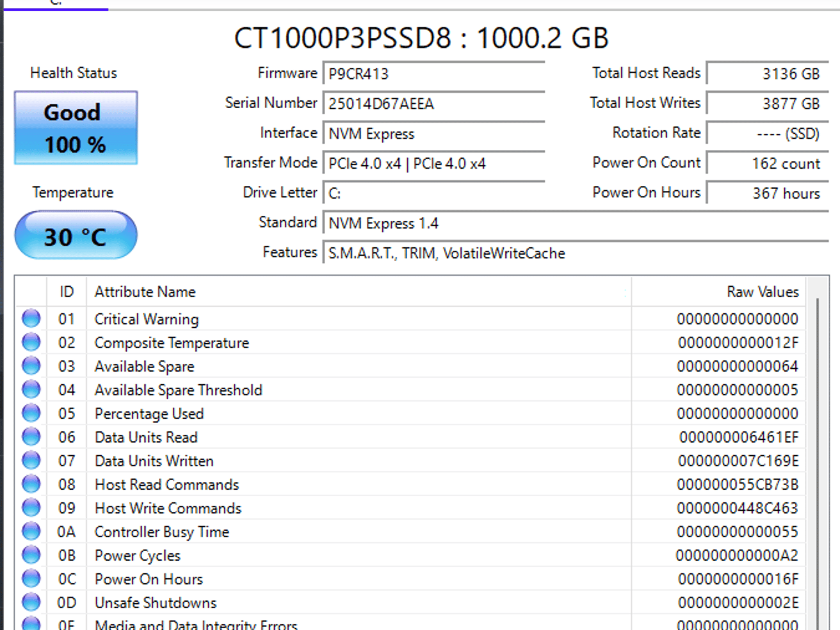The image size is (840, 630).
Task: Click status orb for Composite Temperature row
Action: point(31,342)
